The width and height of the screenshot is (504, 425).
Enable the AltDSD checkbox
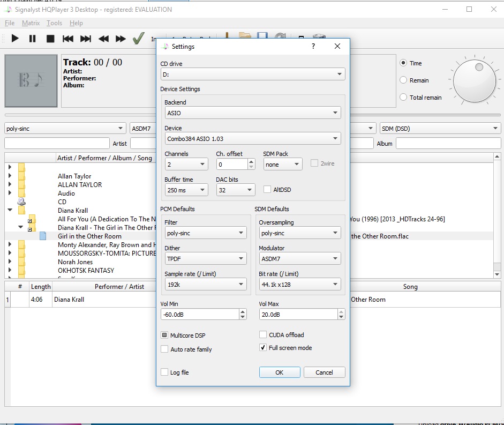[x=267, y=190]
